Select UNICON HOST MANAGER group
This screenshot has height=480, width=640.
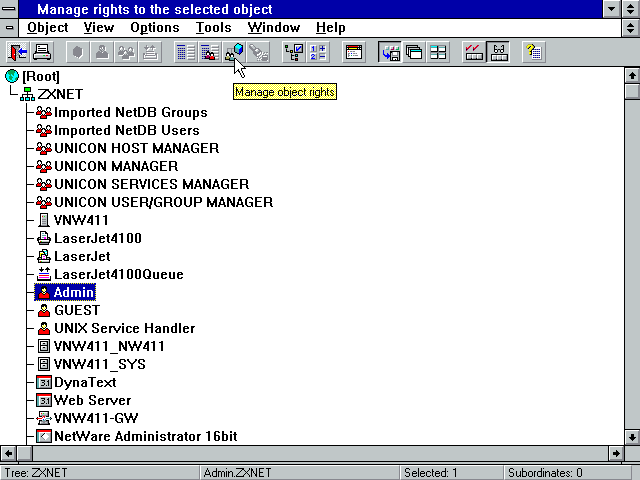click(136, 148)
